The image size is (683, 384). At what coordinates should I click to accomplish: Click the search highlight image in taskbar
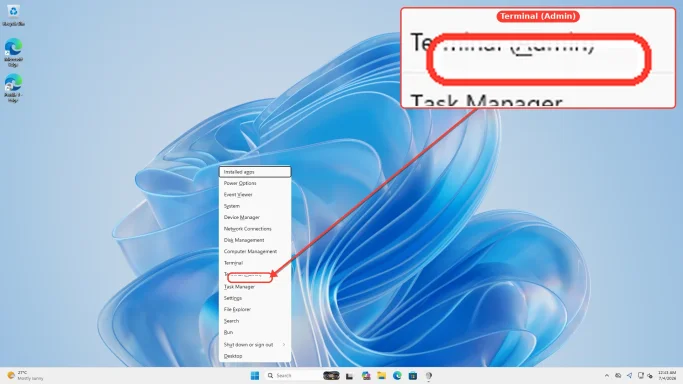[x=331, y=376]
